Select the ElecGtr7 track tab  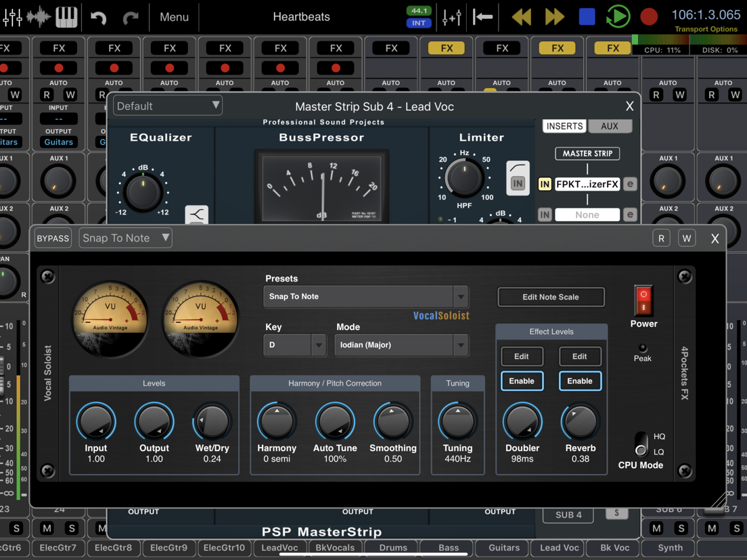pyautogui.click(x=58, y=548)
